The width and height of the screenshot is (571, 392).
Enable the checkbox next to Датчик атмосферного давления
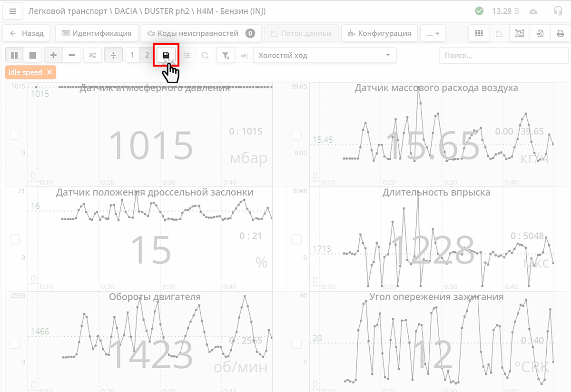coord(15,135)
